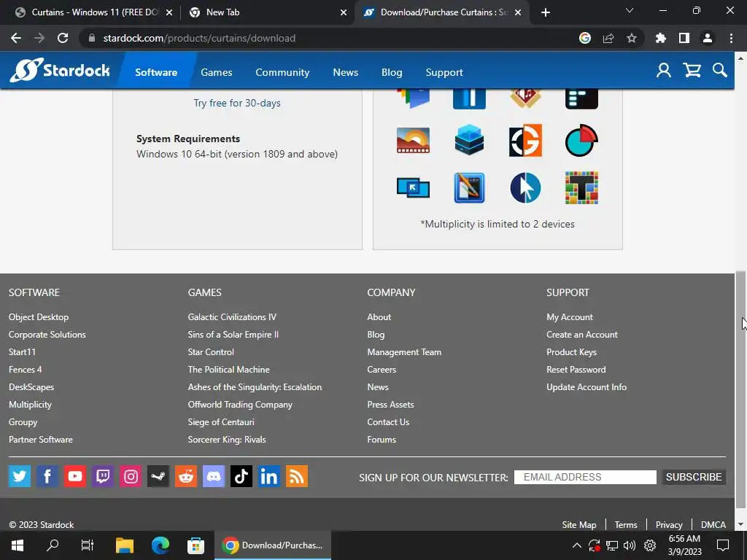The height and width of the screenshot is (560, 747).
Task: Open the Create an Account link
Action: (581, 335)
